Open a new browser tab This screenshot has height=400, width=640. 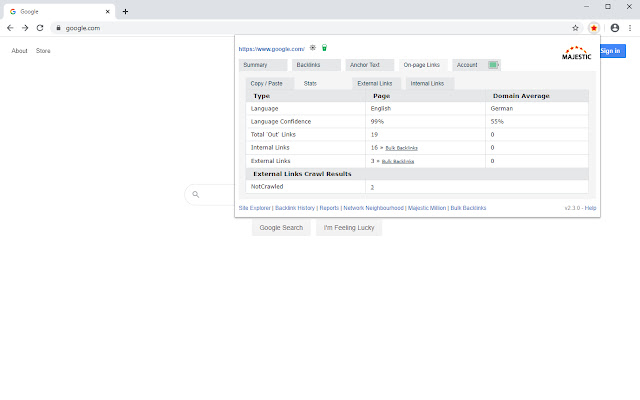(x=125, y=10)
